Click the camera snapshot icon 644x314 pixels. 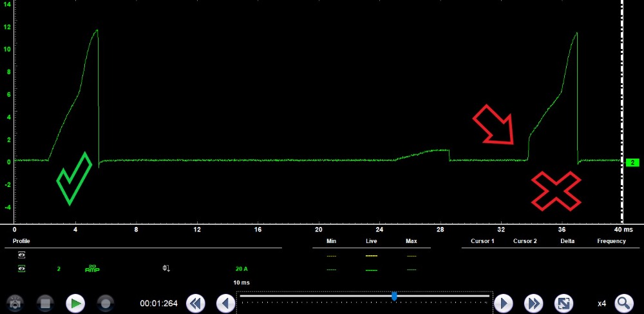15,303
